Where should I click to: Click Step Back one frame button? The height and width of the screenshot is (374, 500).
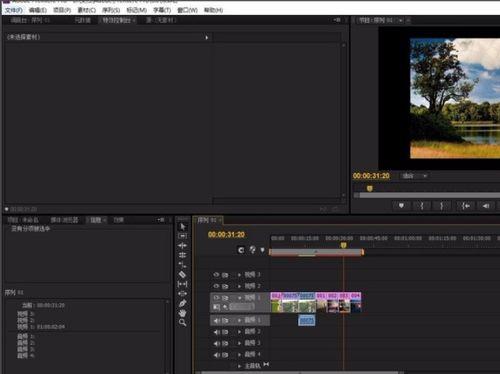coord(486,206)
